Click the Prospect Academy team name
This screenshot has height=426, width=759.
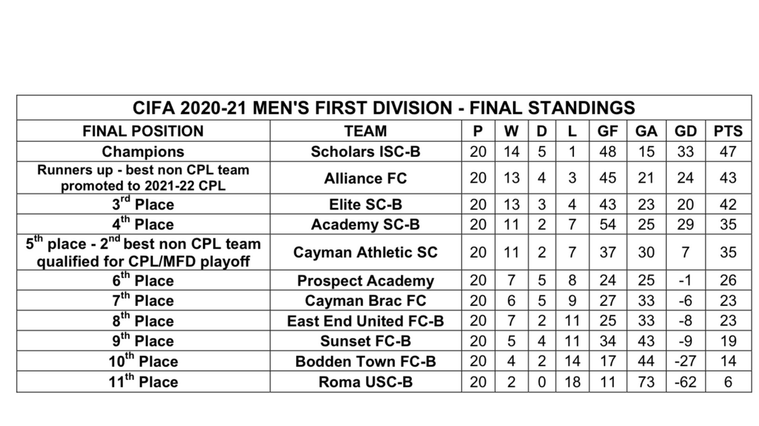[x=365, y=281]
